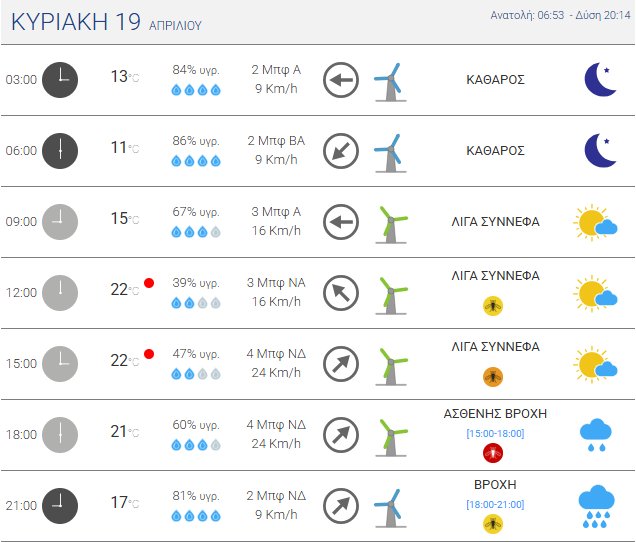Click the red warning dot beside 12:00 temperature
The height and width of the screenshot is (542, 636).
tap(149, 283)
